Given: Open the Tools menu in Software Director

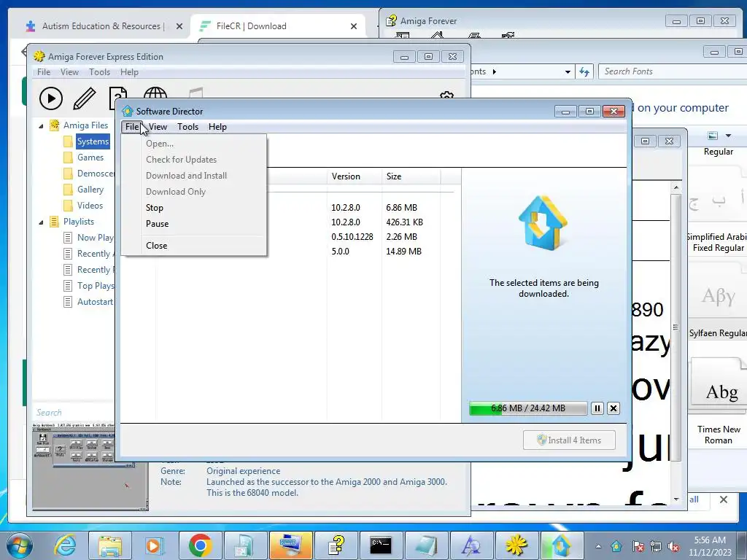Looking at the screenshot, I should click(187, 127).
